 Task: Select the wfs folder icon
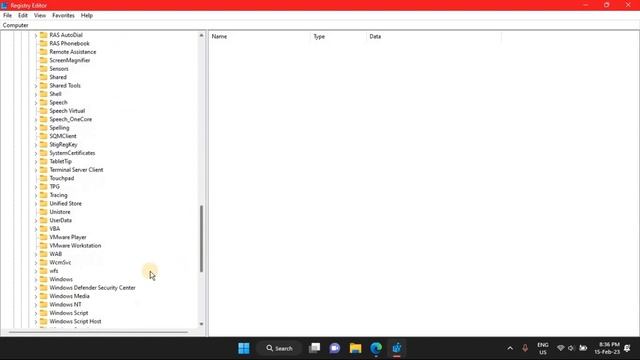44,271
